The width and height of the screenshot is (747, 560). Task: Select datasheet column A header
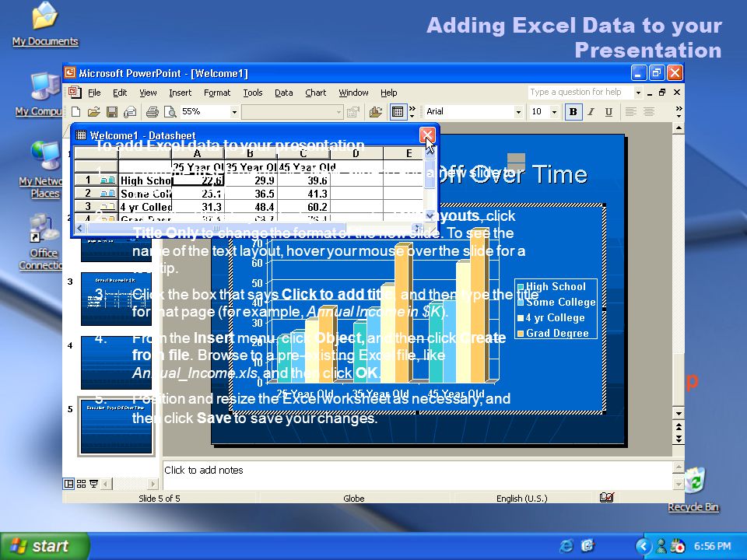point(197,153)
